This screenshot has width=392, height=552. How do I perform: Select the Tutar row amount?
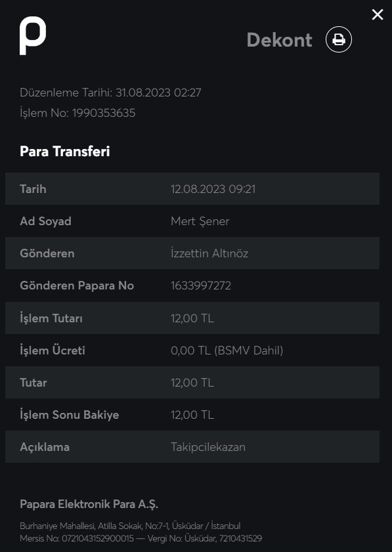coord(192,383)
